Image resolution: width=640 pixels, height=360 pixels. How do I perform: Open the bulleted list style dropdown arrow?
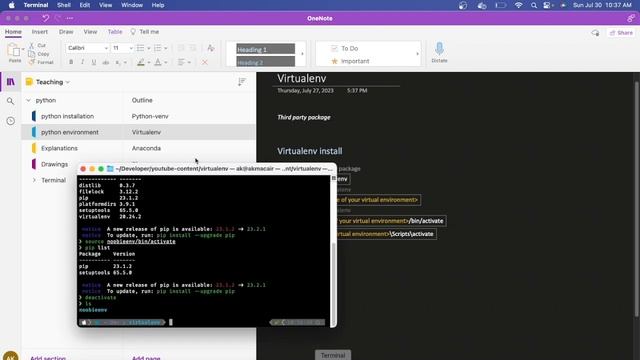pyautogui.click(x=149, y=48)
